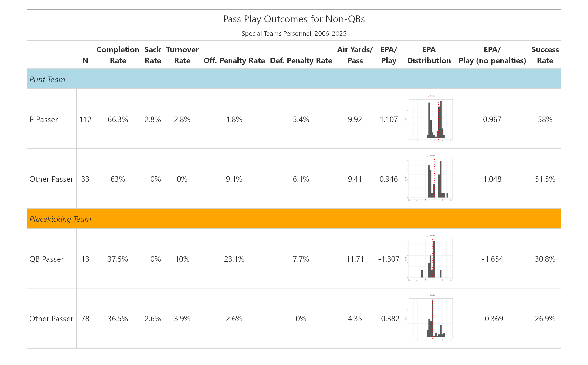Click the 66.3% completion rate cell
This screenshot has width=588, height=365.
(118, 119)
